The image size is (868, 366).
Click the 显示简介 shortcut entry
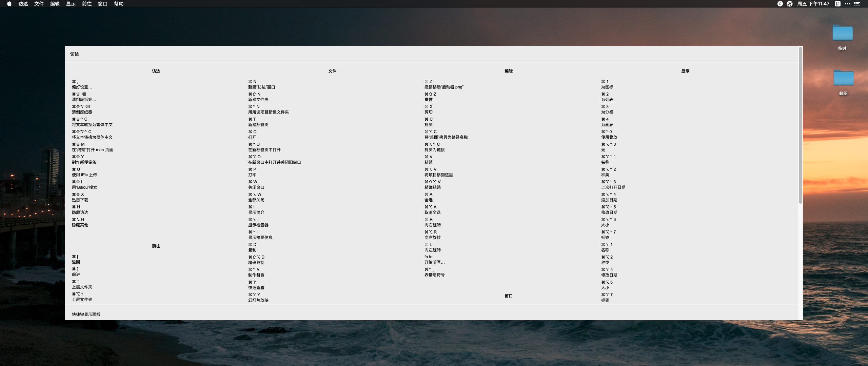pyautogui.click(x=256, y=212)
